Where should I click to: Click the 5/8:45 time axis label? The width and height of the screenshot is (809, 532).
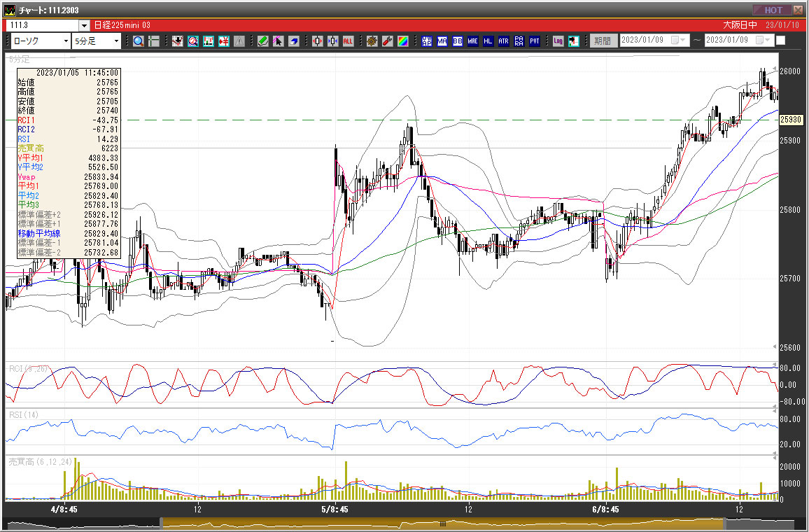[335, 510]
